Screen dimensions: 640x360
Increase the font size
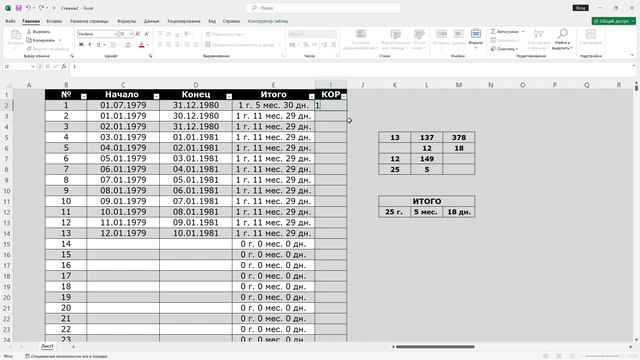pyautogui.click(x=138, y=34)
